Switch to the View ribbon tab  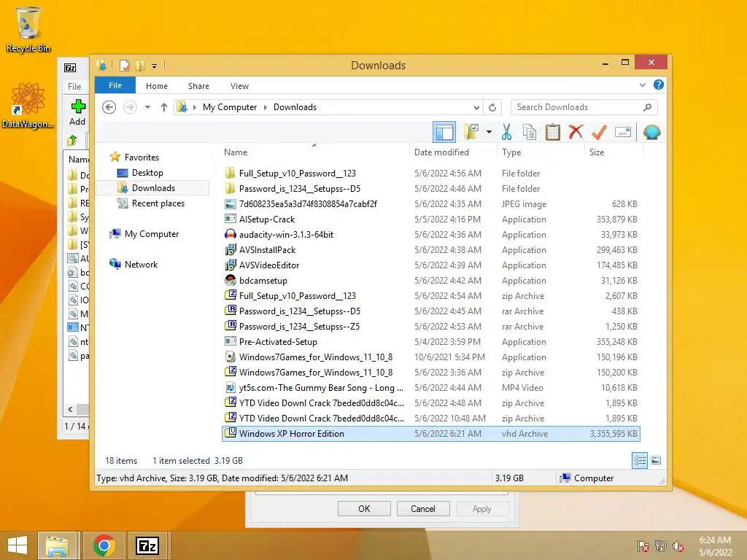pos(239,86)
